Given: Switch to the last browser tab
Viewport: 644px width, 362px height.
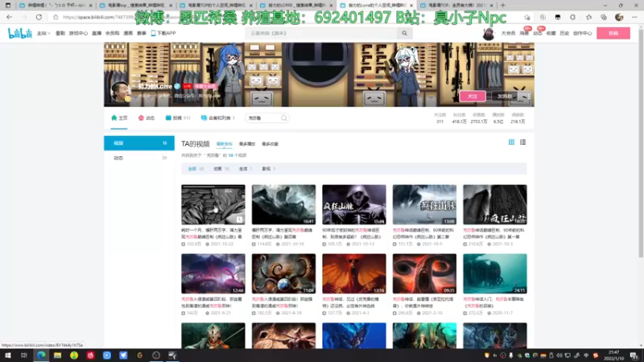Looking at the screenshot, I should tap(456, 6).
